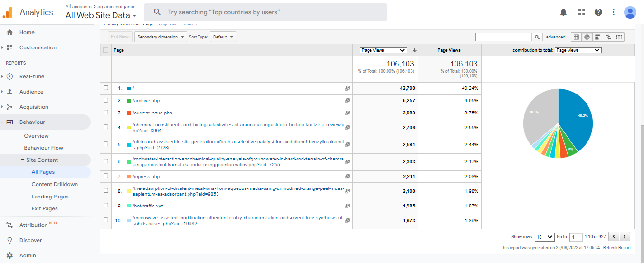Click the table search magnifier button
The image size is (644, 263).
coord(537,37)
